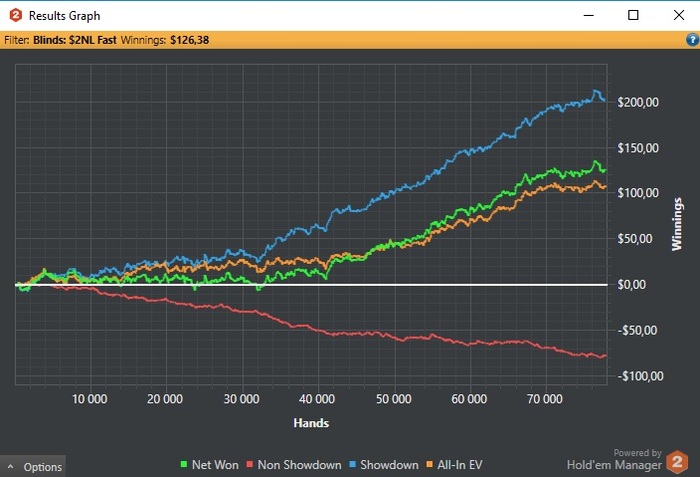700x477 pixels.
Task: Click the blue Showdown color swatch
Action: tap(353, 464)
